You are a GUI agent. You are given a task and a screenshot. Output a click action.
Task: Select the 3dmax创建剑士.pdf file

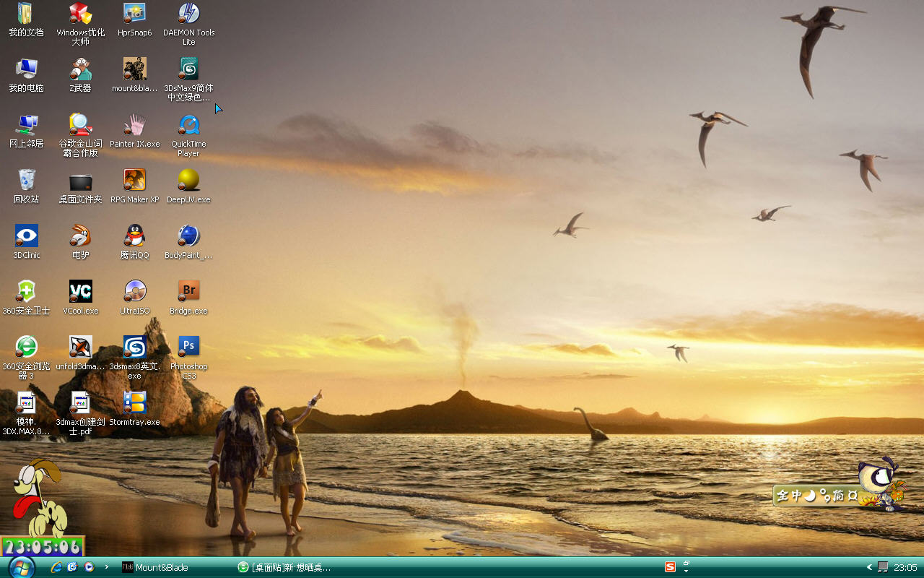(80, 413)
